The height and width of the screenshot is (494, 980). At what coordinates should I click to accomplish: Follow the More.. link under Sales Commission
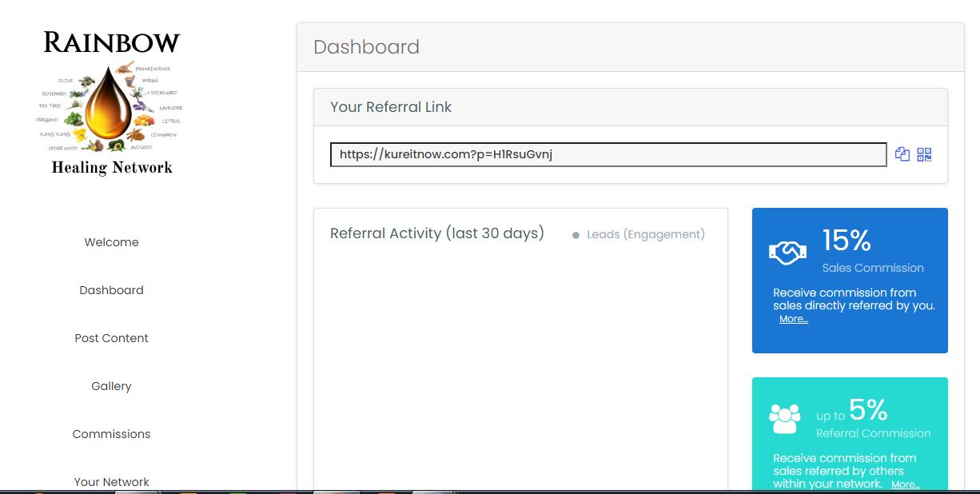click(794, 319)
